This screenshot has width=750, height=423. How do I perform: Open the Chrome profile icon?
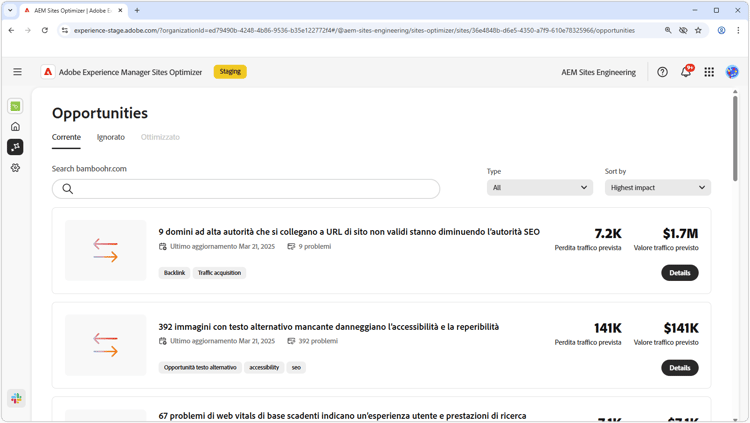click(x=721, y=30)
